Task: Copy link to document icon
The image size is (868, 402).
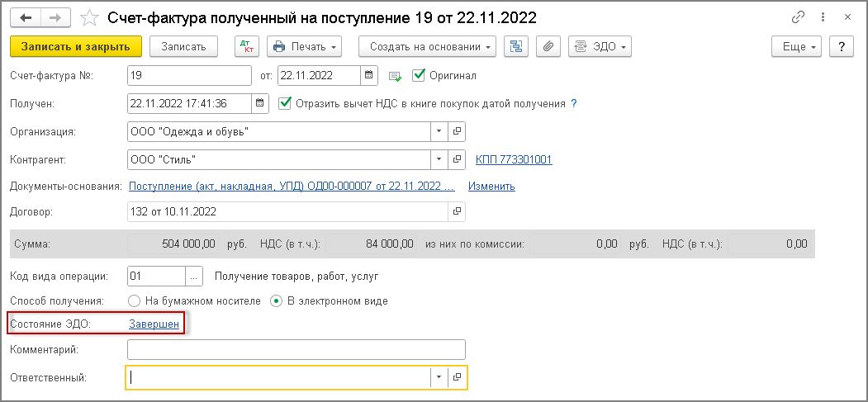Action: coord(798,17)
